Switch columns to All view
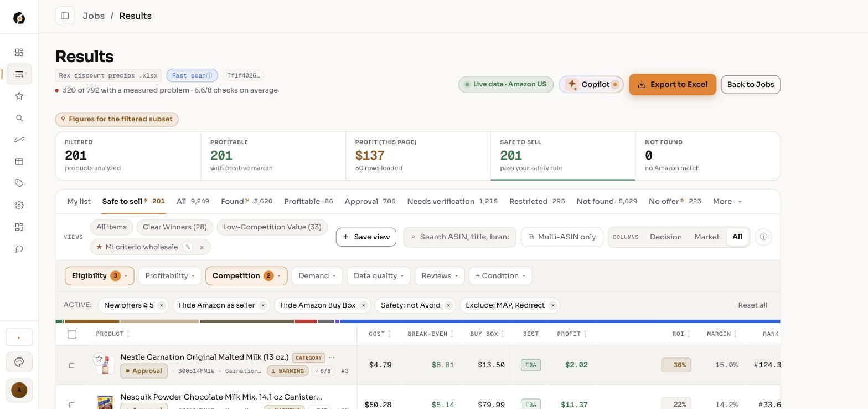The width and height of the screenshot is (868, 409). click(737, 237)
